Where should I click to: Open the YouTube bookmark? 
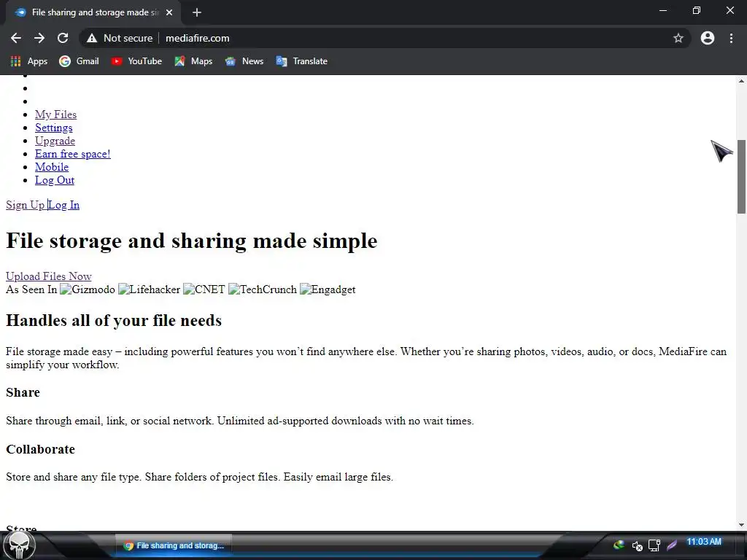[136, 61]
